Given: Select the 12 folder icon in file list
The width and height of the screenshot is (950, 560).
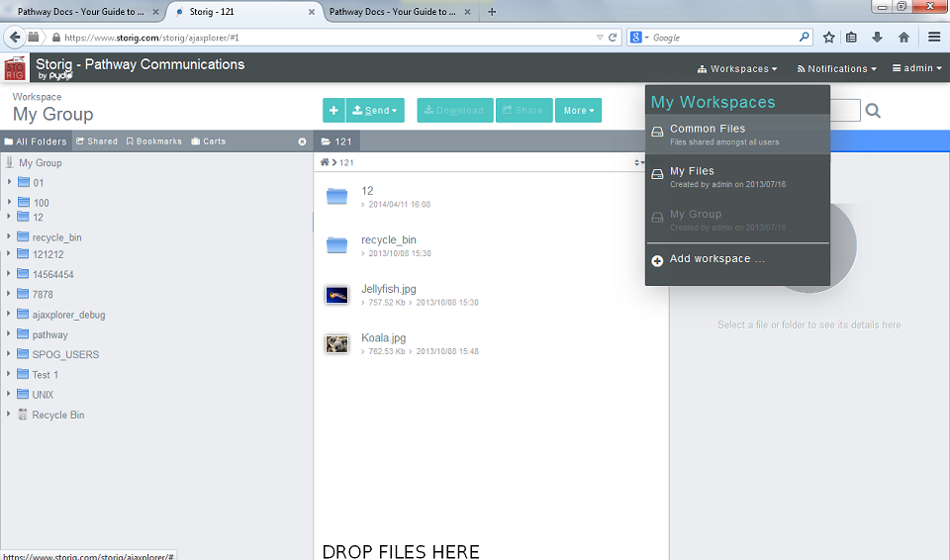Looking at the screenshot, I should point(336,196).
